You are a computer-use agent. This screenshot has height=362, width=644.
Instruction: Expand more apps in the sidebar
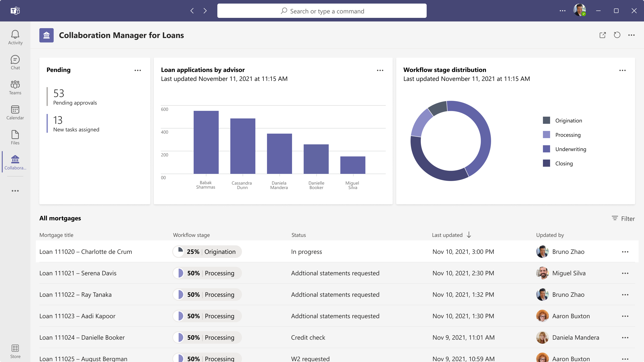tap(15, 191)
